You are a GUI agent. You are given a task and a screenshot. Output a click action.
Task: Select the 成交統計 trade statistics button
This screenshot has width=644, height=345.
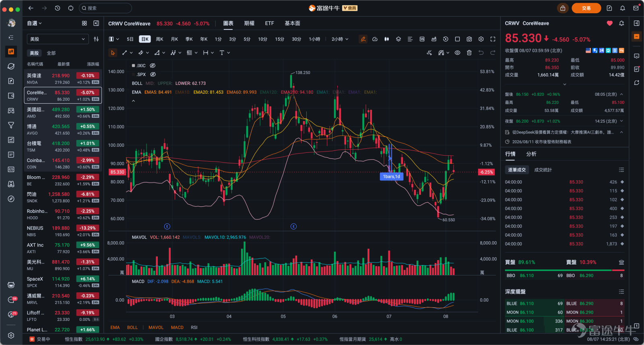pos(543,170)
